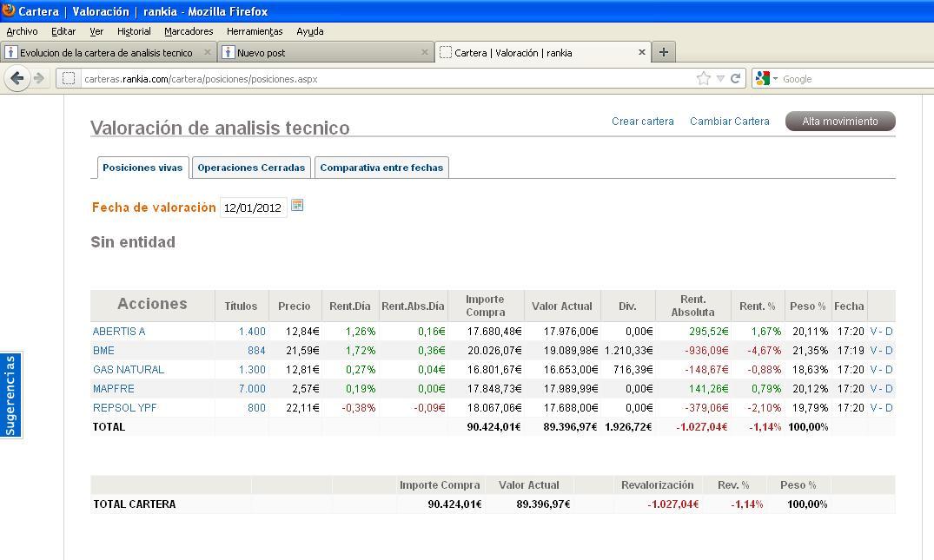Follow the Crear cartera link

pos(643,122)
